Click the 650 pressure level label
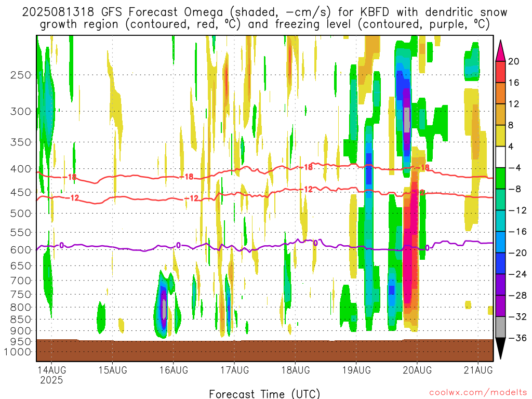Image resolution: width=532 pixels, height=399 pixels. pos(21,265)
